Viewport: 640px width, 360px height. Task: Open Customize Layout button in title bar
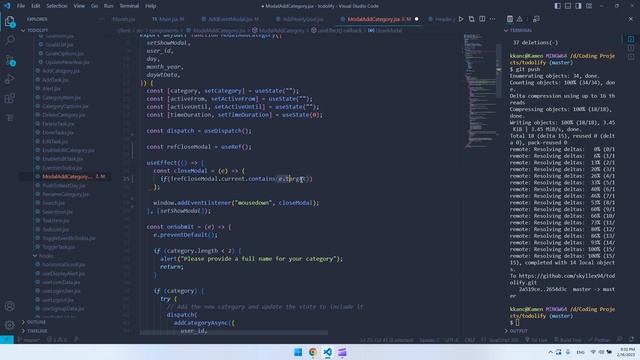pos(589,6)
